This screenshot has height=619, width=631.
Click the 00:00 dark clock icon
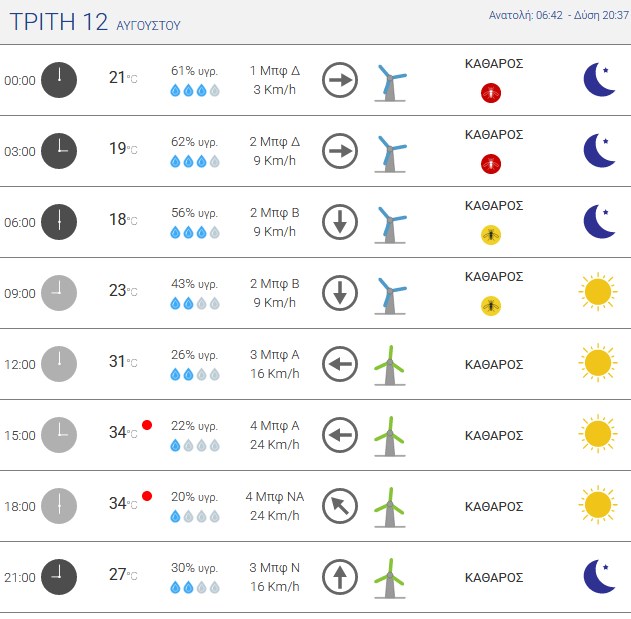(x=59, y=80)
